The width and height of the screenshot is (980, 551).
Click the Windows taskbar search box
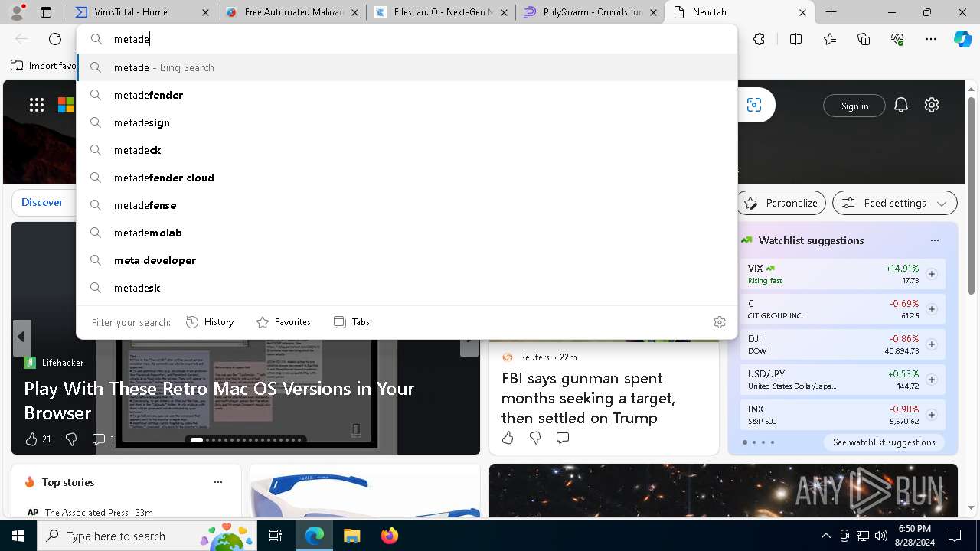coord(147,536)
